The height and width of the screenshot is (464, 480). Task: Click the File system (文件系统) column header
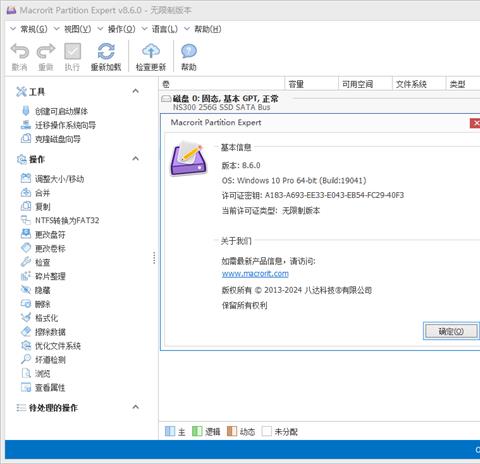(x=419, y=84)
